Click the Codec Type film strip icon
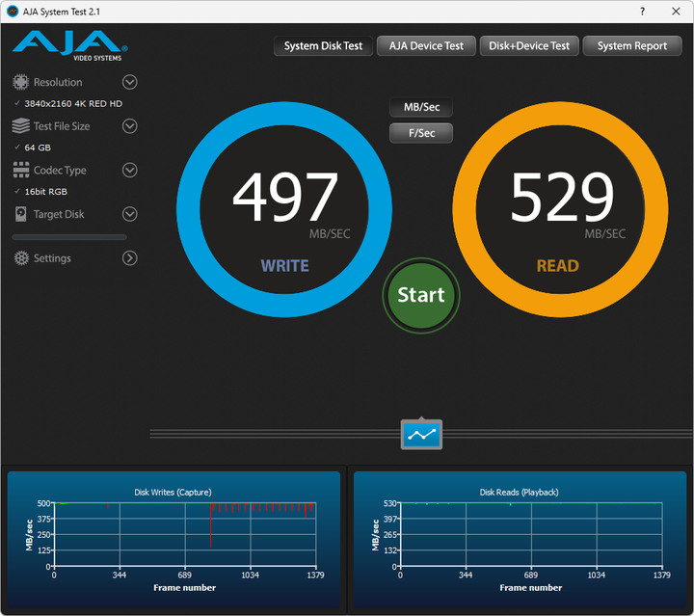The height and width of the screenshot is (616, 694). pos(21,170)
